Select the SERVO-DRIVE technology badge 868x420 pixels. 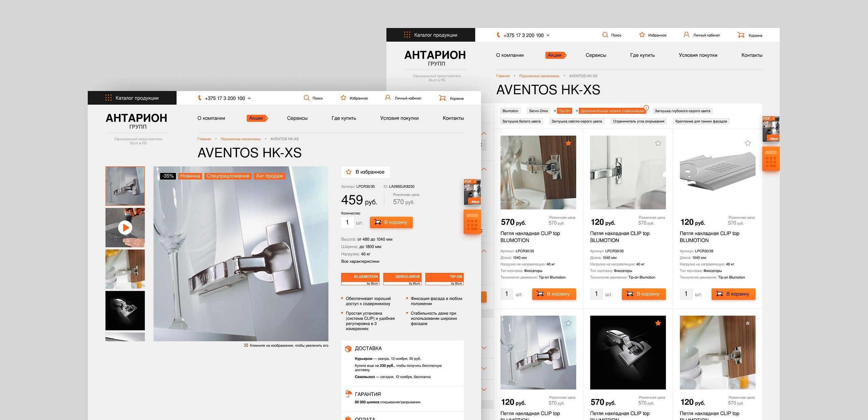tap(402, 279)
